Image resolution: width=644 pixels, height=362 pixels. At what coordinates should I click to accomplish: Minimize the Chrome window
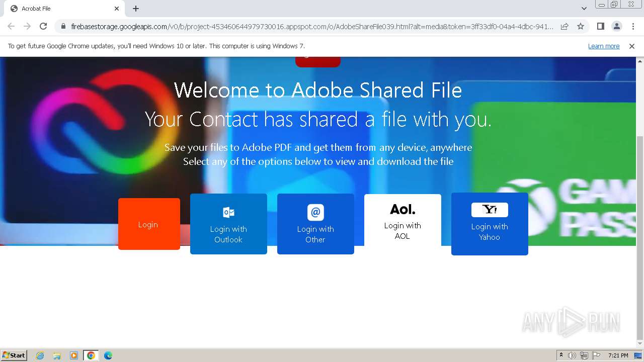coord(601,5)
